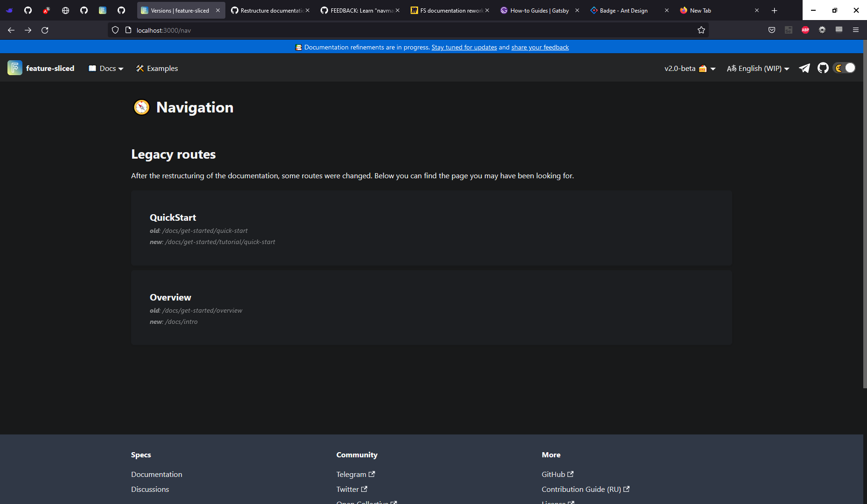
Task: Click the '/docs/get-started/tutorial/quick-start' new path
Action: point(220,242)
